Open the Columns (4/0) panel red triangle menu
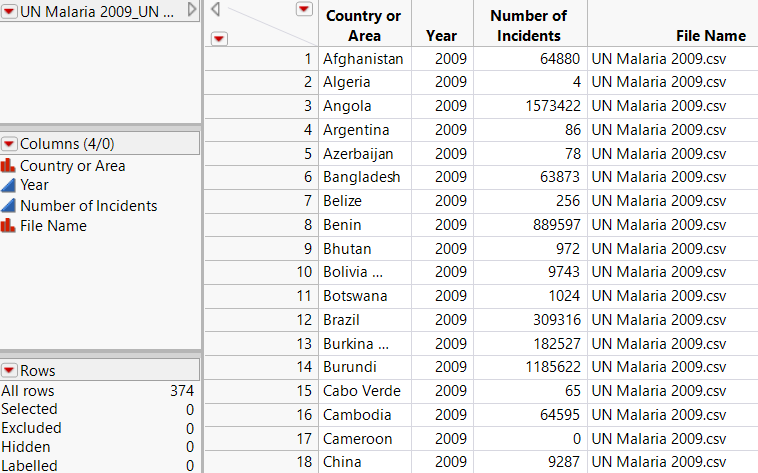 (x=9, y=144)
